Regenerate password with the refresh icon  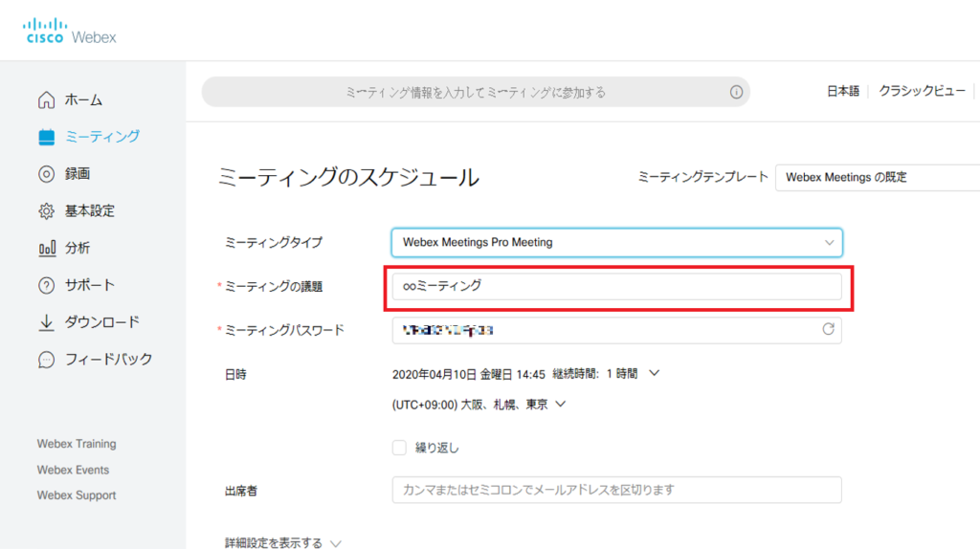(828, 329)
